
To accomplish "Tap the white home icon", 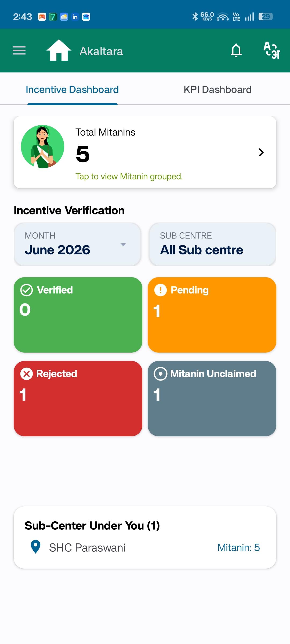I will pyautogui.click(x=59, y=50).
